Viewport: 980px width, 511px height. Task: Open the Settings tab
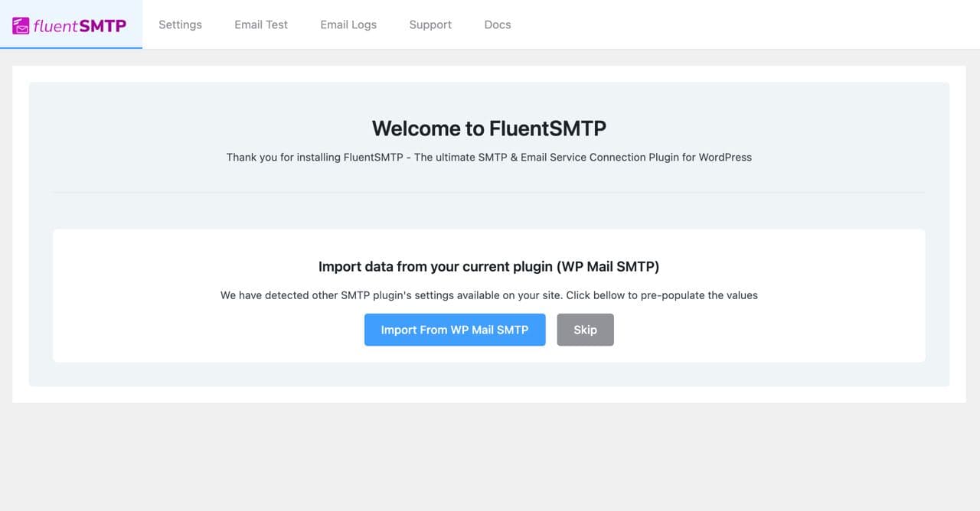coord(180,24)
